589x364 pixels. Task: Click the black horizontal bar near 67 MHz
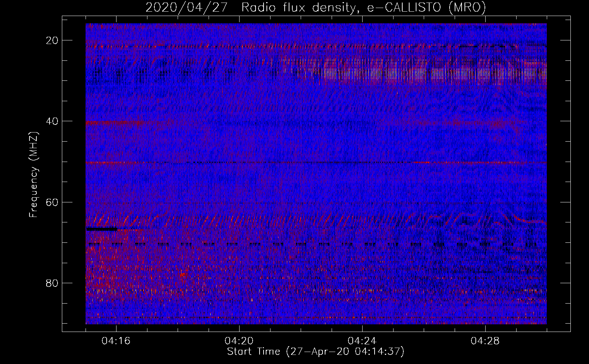(102, 229)
